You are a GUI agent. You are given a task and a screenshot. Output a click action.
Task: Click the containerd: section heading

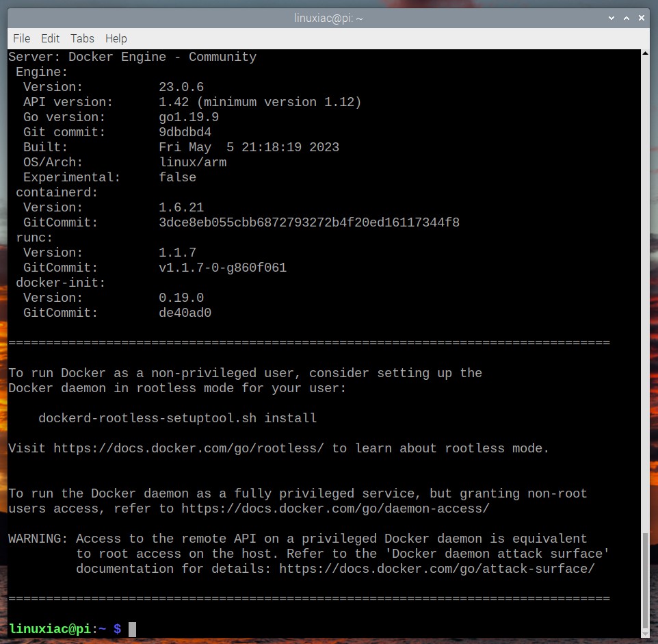point(57,192)
